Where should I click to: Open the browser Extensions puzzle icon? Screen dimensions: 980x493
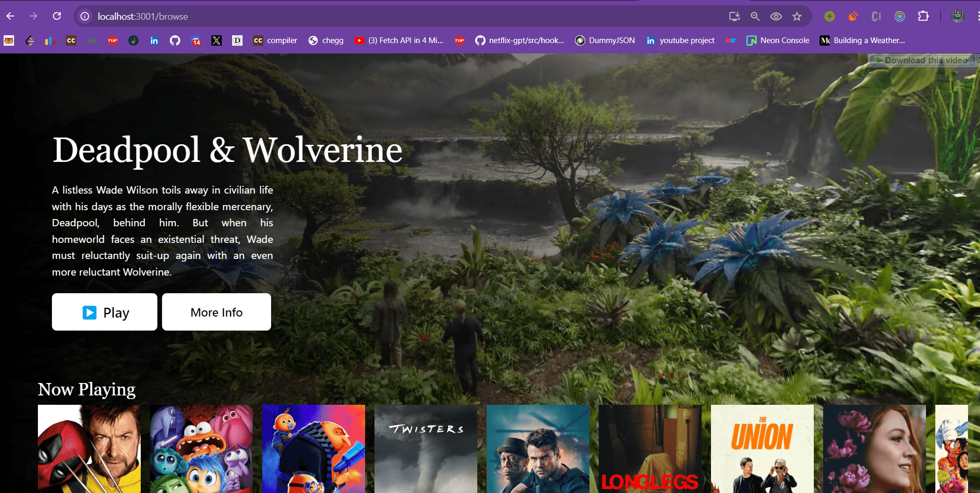click(923, 17)
